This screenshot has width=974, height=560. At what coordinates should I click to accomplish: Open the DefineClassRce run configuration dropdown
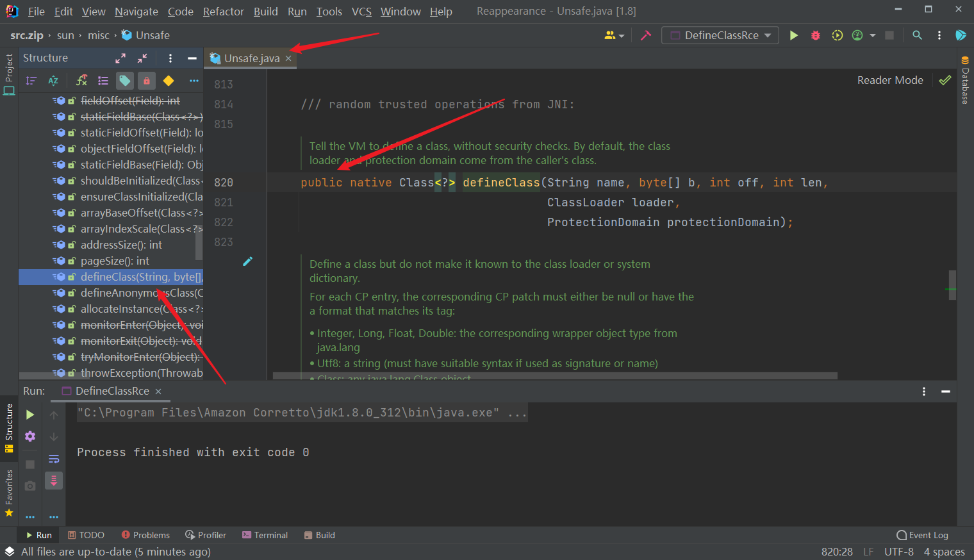721,35
